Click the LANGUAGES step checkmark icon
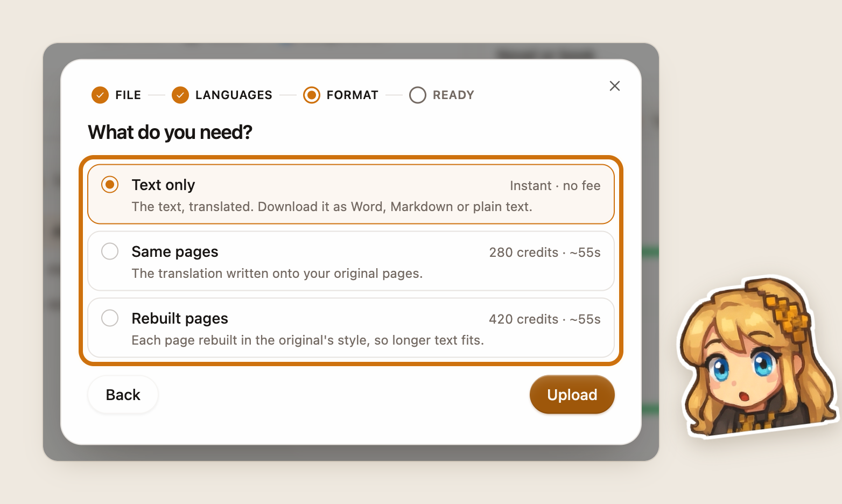The height and width of the screenshot is (504, 842). pyautogui.click(x=180, y=95)
